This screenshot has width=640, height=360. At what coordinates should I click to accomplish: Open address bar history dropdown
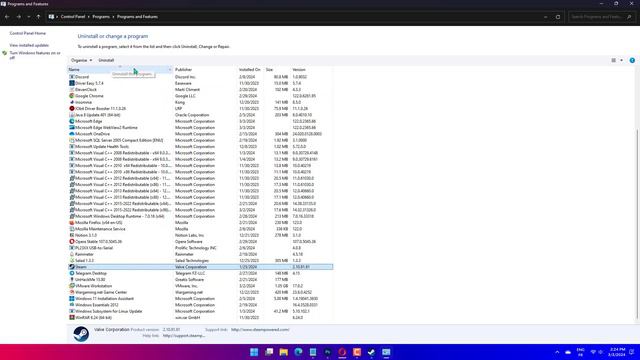[x=546, y=17]
